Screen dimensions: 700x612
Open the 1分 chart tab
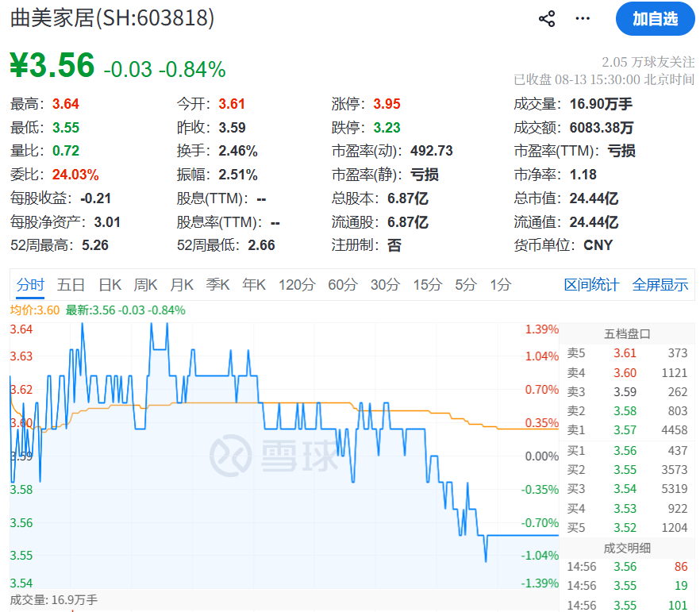[501, 284]
